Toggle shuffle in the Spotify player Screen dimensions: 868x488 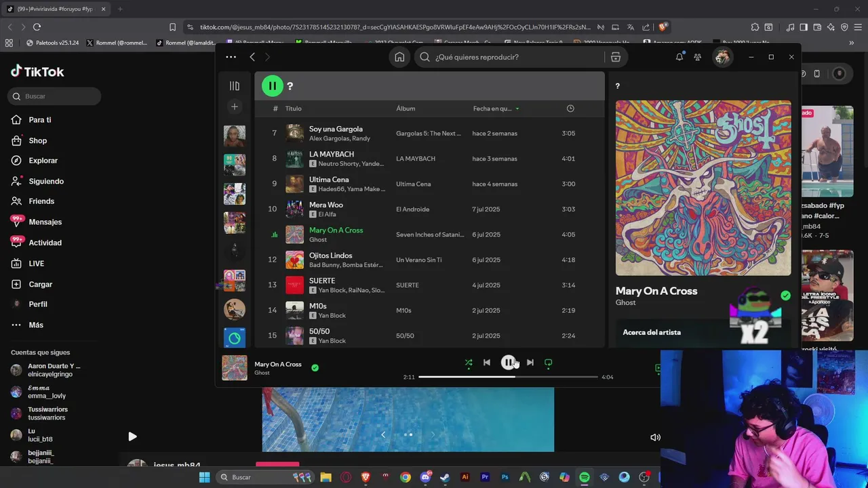(x=468, y=363)
